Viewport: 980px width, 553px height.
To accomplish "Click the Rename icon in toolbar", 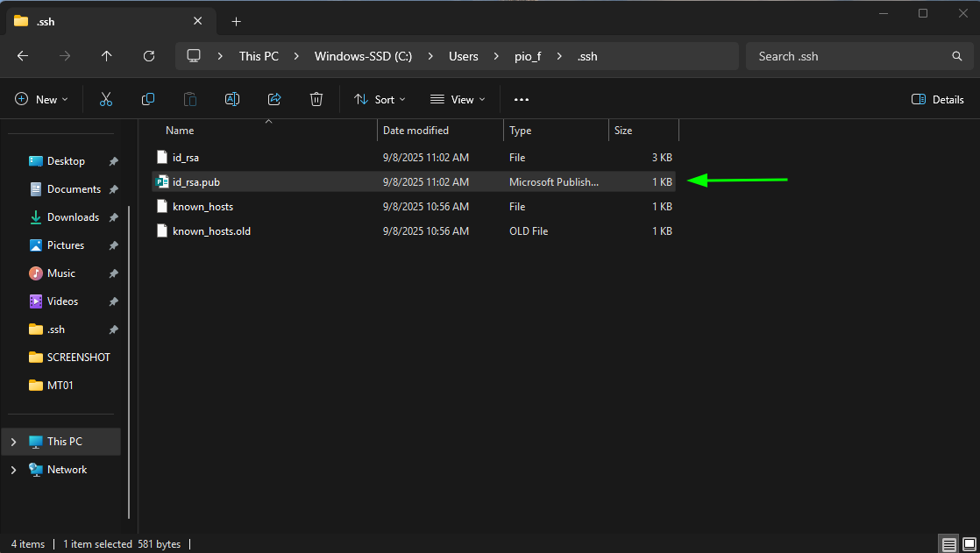I will click(232, 100).
